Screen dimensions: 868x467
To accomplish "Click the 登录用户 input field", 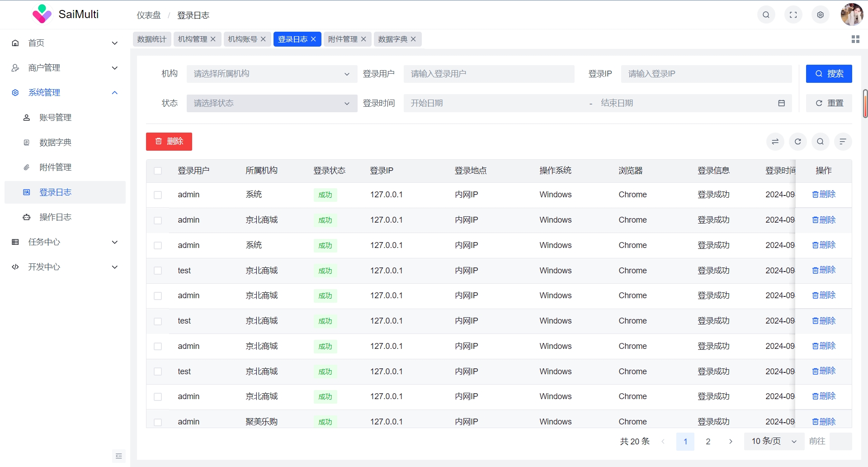I will point(488,74).
